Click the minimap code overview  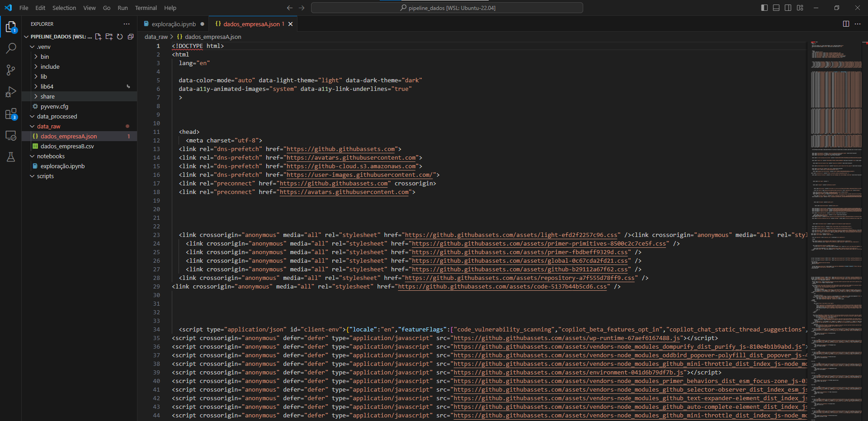click(x=835, y=231)
